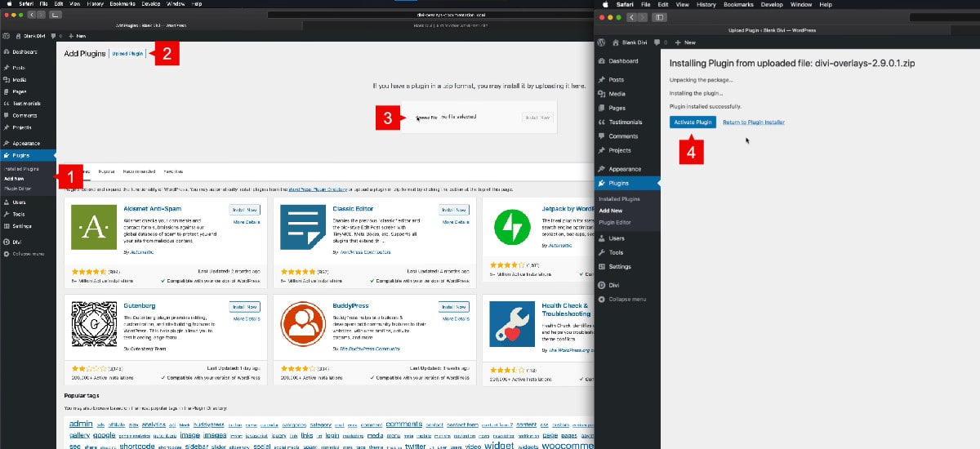The width and height of the screenshot is (980, 449).
Task: Click the Classic Editor plugin icon
Action: coord(303,227)
